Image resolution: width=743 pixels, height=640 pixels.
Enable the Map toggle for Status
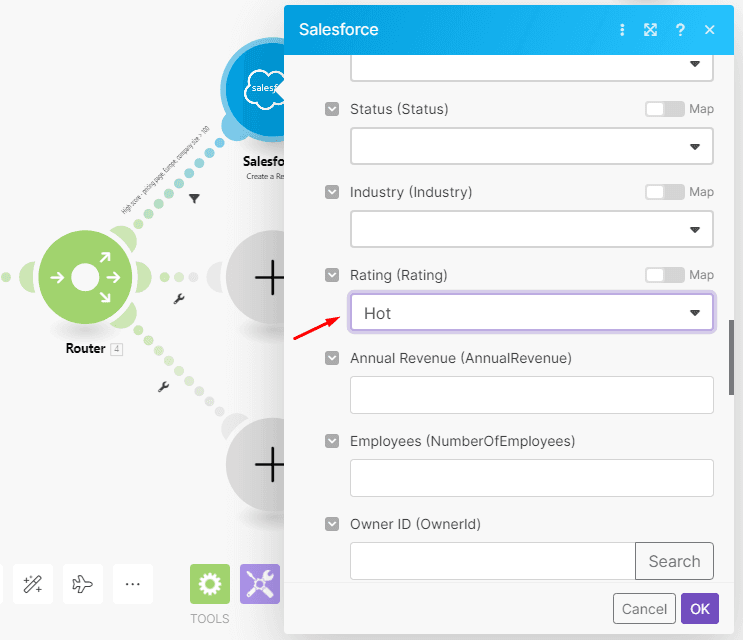coord(665,109)
